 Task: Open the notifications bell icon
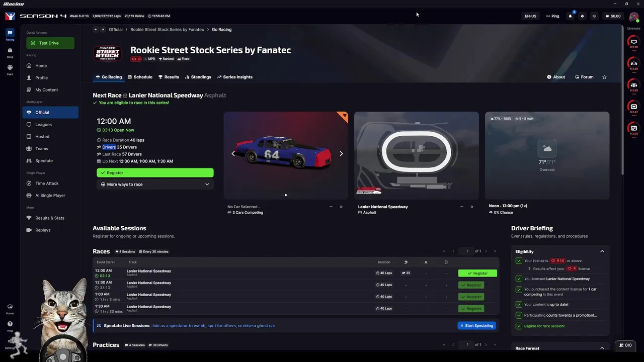click(570, 16)
